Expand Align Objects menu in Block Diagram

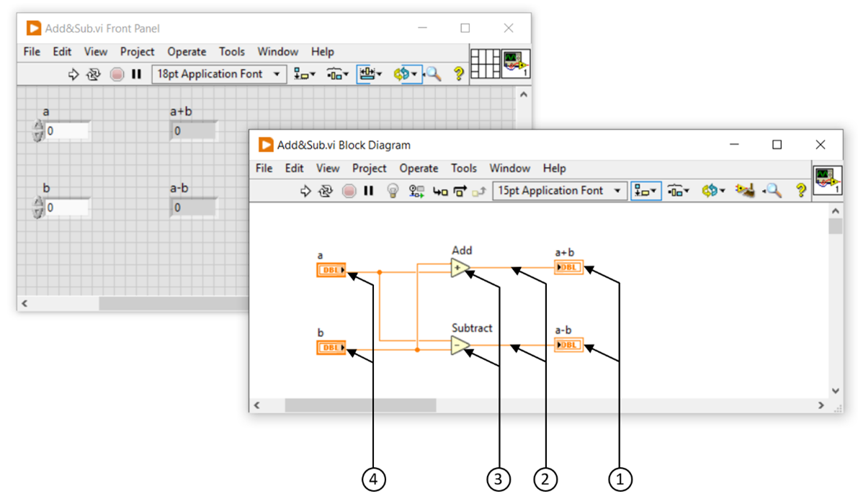coord(645,191)
